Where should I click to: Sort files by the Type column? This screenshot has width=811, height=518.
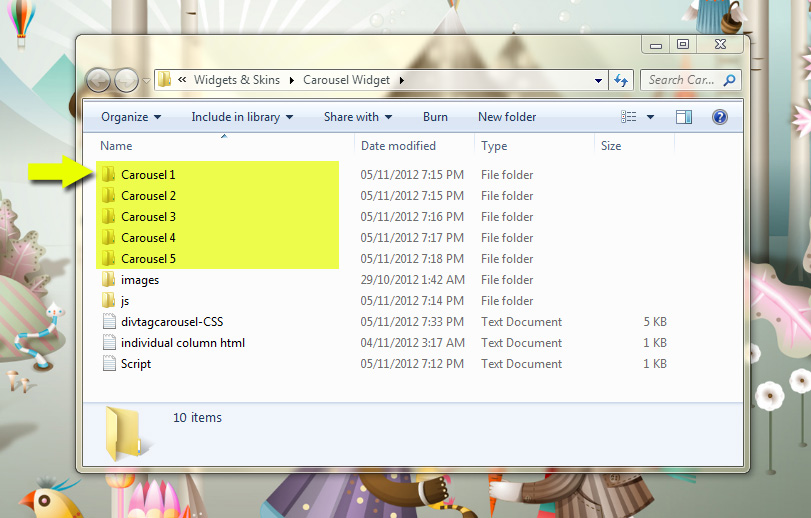494,146
